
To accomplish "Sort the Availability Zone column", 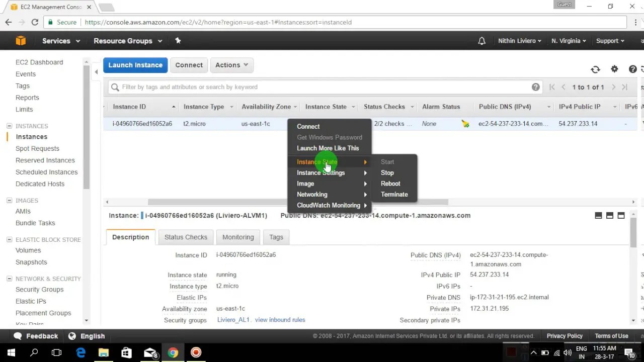I will [x=265, y=107].
